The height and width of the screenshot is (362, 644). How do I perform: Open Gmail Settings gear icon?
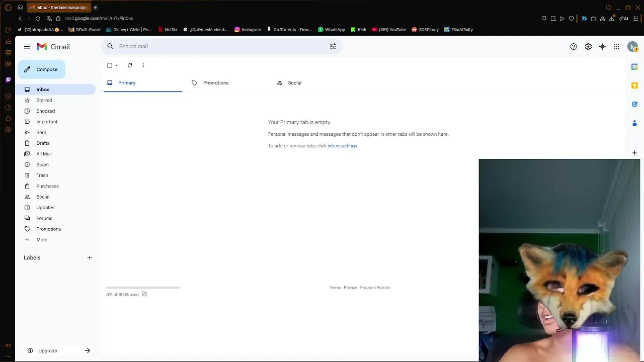[588, 47]
